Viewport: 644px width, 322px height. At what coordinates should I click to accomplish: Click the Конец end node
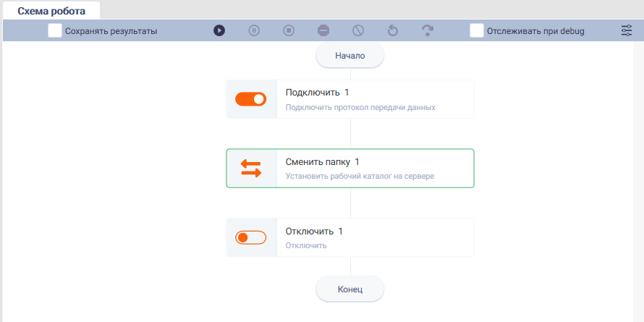(350, 289)
